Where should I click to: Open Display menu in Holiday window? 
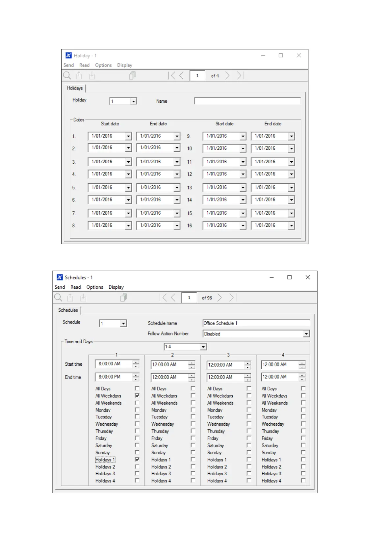[x=124, y=65]
